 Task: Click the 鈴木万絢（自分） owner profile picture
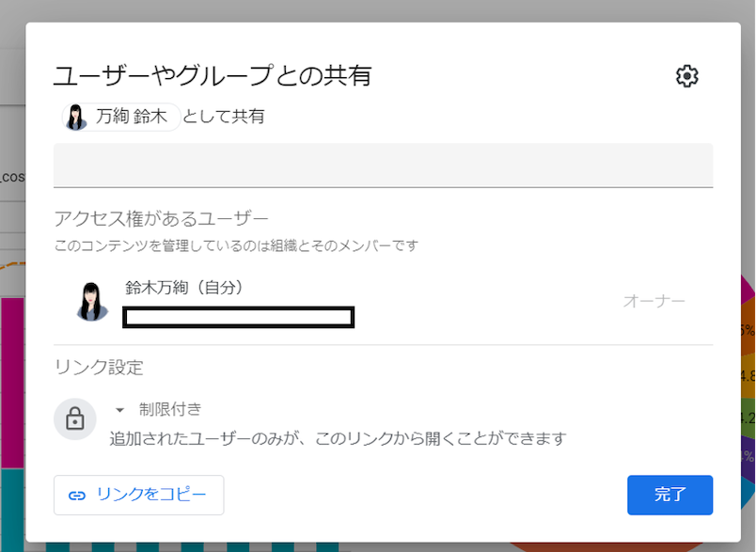pyautogui.click(x=92, y=302)
